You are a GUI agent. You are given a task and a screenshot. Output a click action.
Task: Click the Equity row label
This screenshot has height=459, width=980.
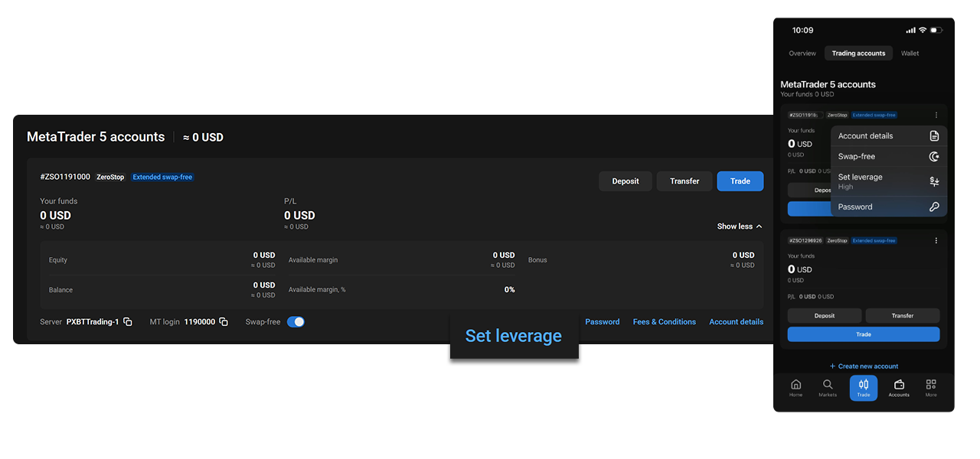(x=58, y=260)
